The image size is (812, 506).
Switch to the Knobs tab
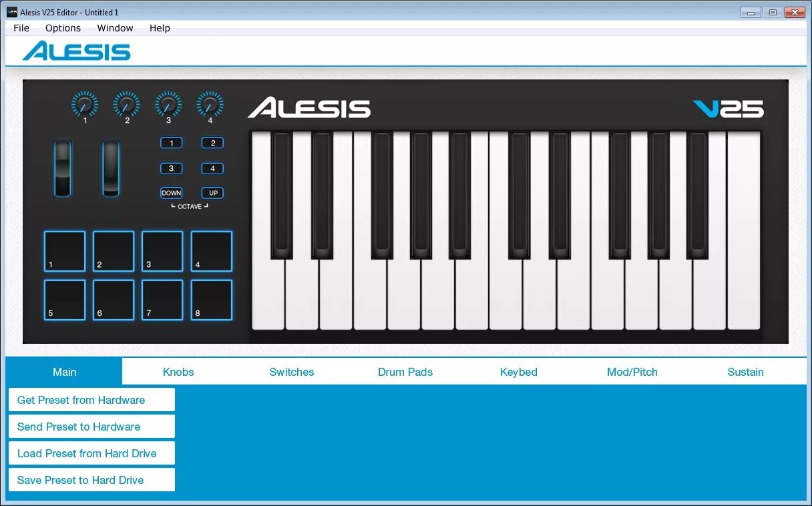pos(178,372)
